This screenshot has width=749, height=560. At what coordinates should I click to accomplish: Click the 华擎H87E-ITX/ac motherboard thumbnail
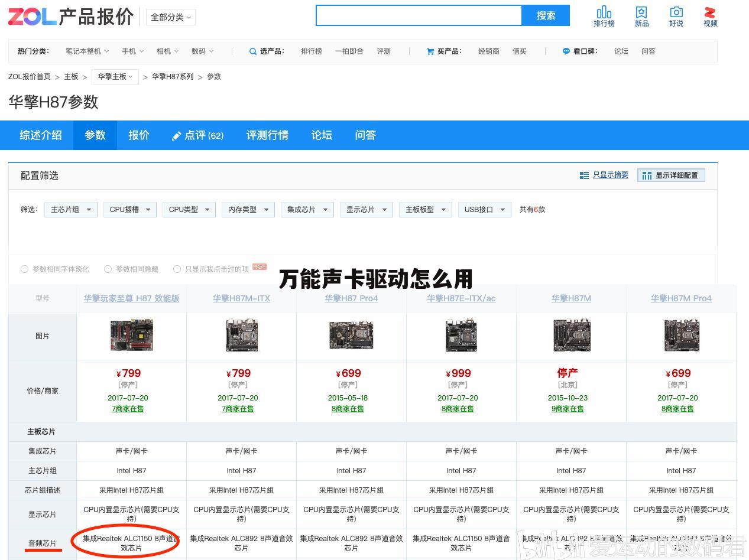[461, 336]
